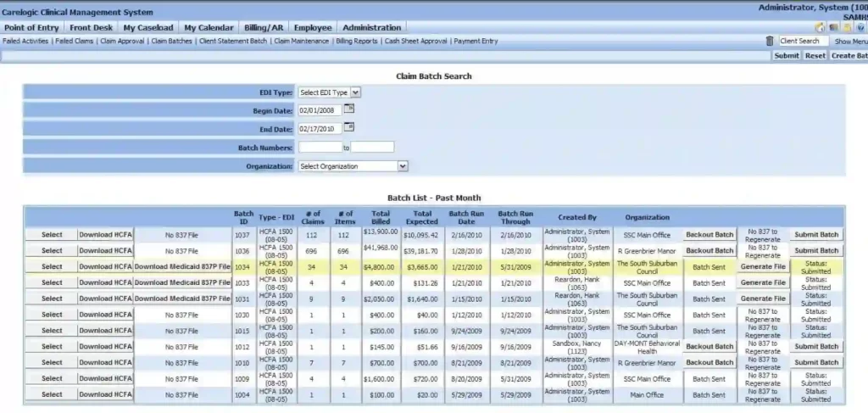This screenshot has height=413, width=868.
Task: Switch to My Caseload tab
Action: (148, 28)
